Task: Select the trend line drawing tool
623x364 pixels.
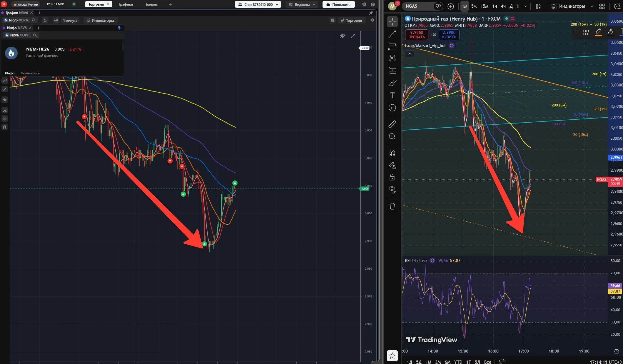Action: pyautogui.click(x=392, y=34)
